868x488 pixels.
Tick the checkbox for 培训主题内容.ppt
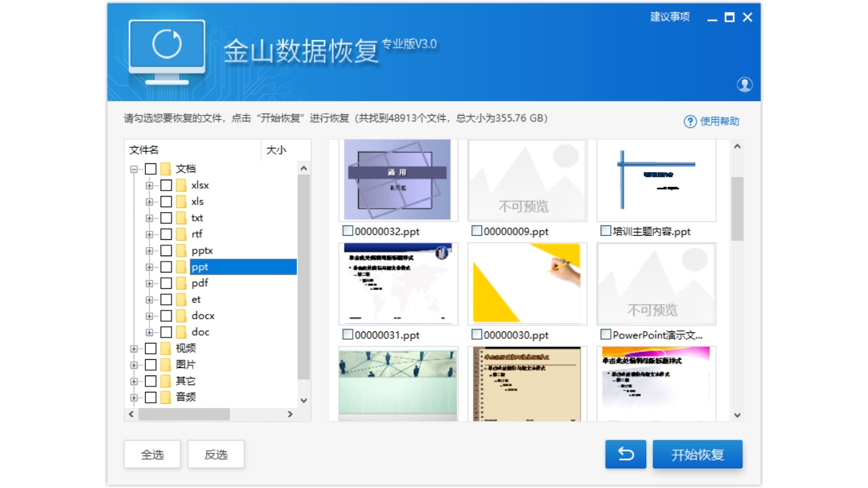point(606,231)
